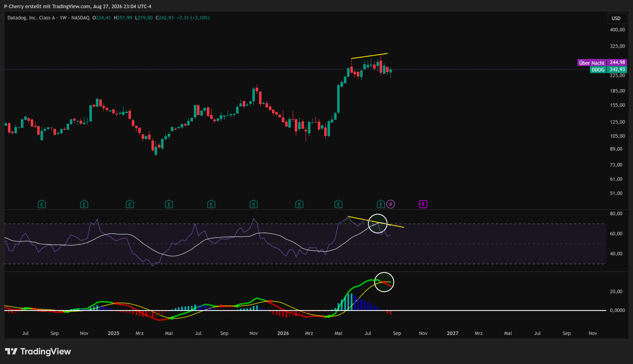Open the May 2026 earnings E icon
The height and width of the screenshot is (364, 633).
click(x=338, y=204)
